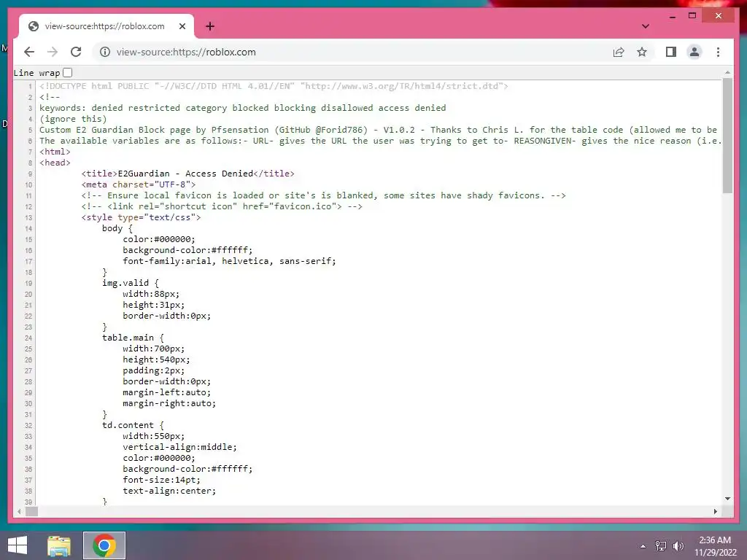Reload the page with the refresh icon
Screen dimensions: 747x560
click(76, 52)
